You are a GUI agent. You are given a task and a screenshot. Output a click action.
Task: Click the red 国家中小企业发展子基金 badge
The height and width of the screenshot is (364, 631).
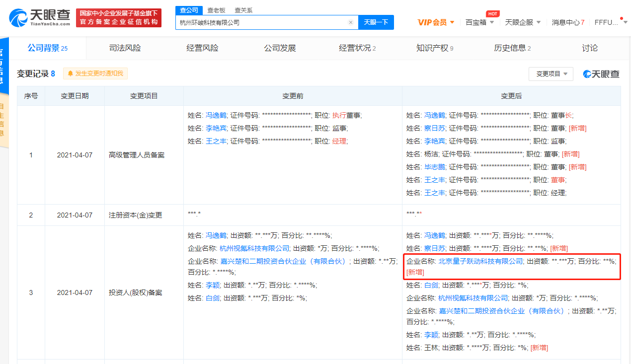point(119,17)
